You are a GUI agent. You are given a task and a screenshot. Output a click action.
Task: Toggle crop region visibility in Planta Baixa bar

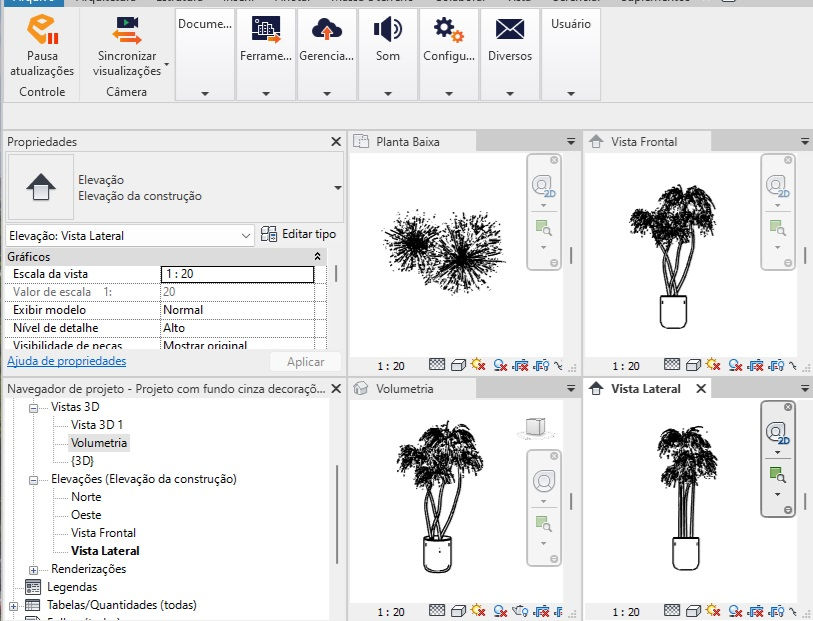[541, 365]
